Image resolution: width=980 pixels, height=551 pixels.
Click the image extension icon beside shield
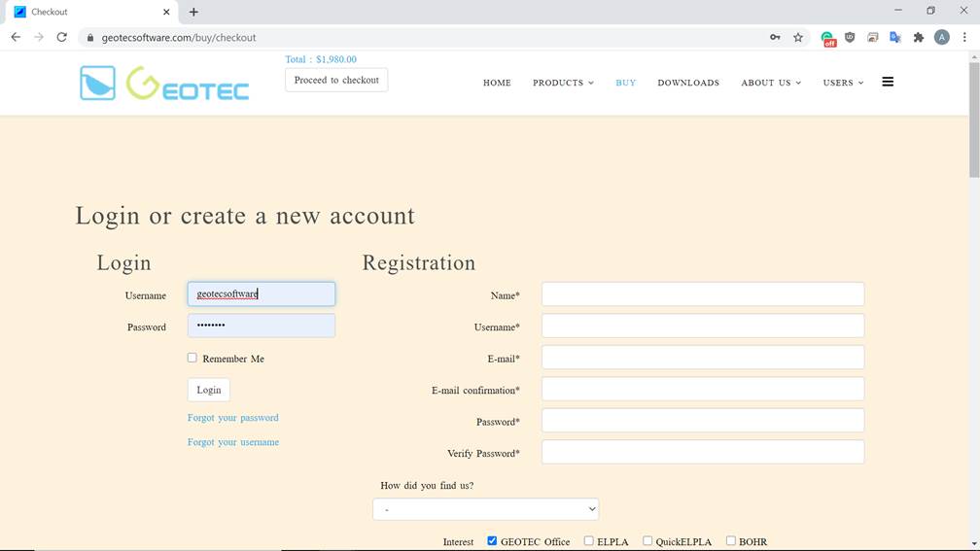872,38
